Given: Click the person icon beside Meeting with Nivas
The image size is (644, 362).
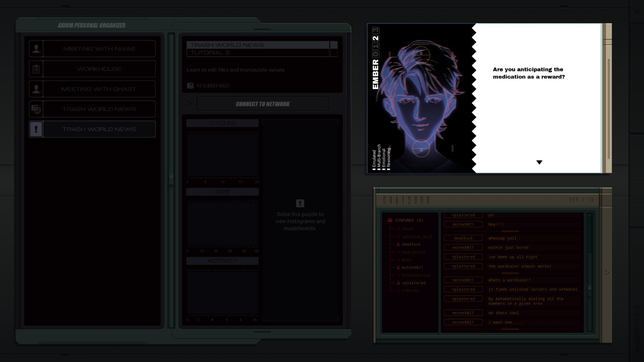Looking at the screenshot, I should [36, 49].
